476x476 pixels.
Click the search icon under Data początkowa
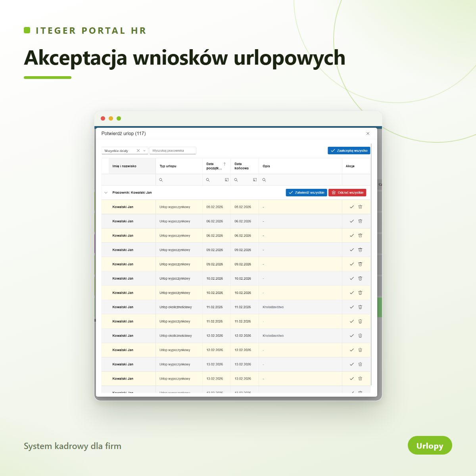click(208, 180)
